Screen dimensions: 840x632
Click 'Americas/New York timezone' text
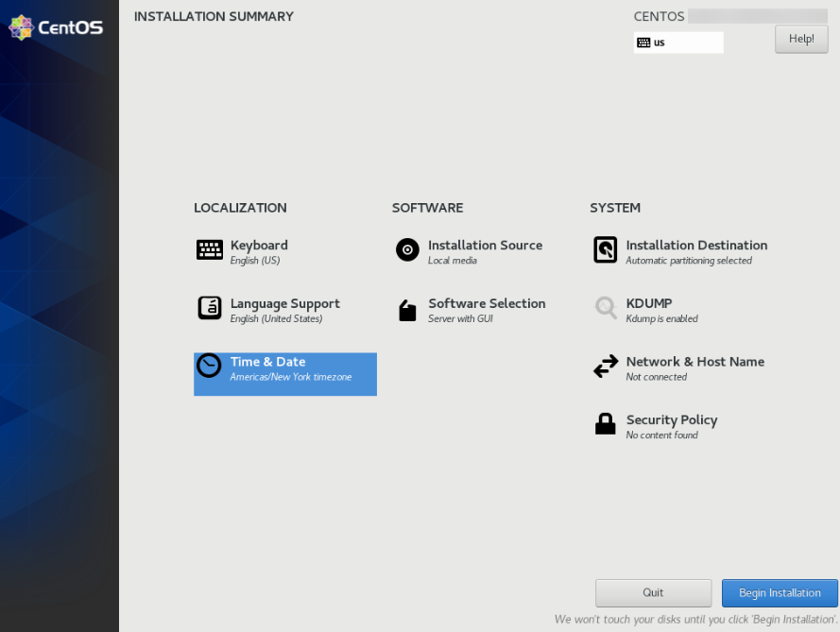pos(291,377)
